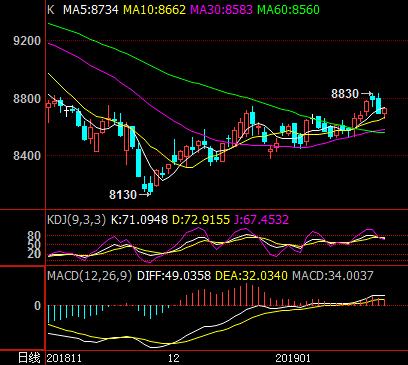
Task: Click the KDJ 20 level label
Action: (34, 254)
